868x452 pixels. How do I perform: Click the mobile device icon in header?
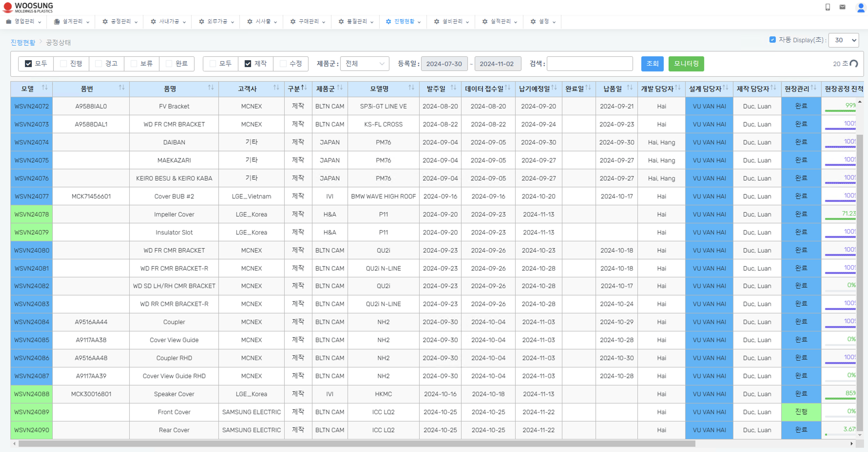click(827, 7)
